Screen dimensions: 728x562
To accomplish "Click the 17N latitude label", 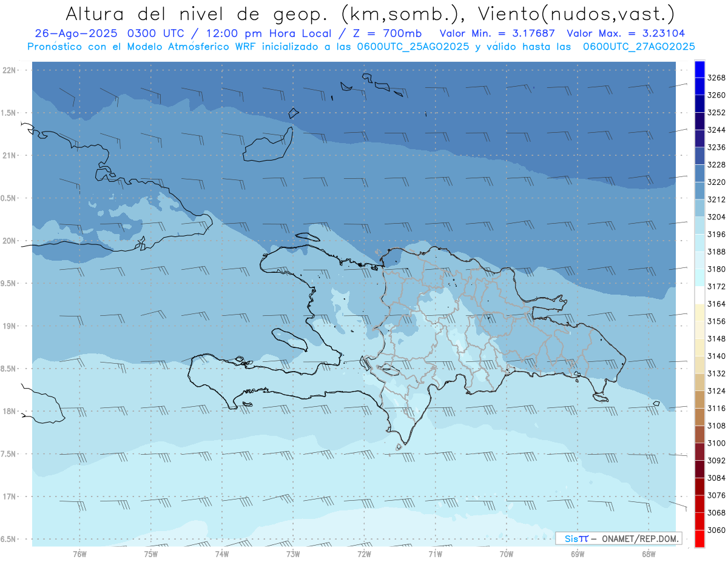I will click(10, 497).
